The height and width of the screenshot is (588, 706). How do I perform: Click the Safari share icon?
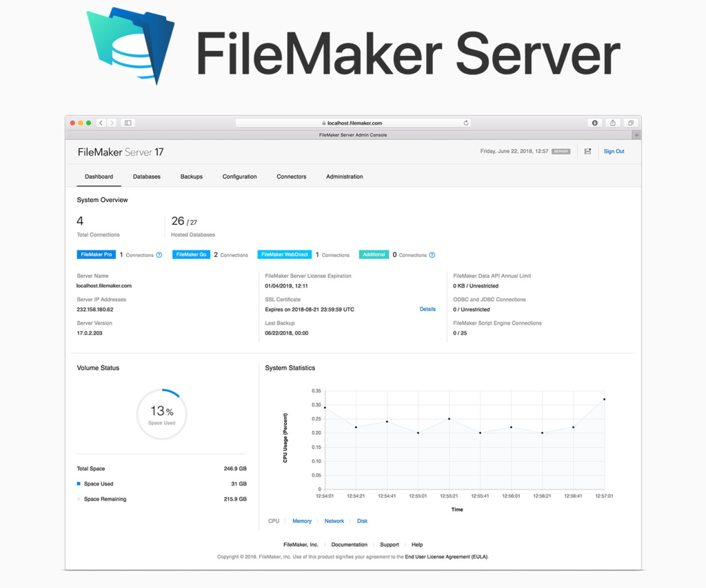612,123
